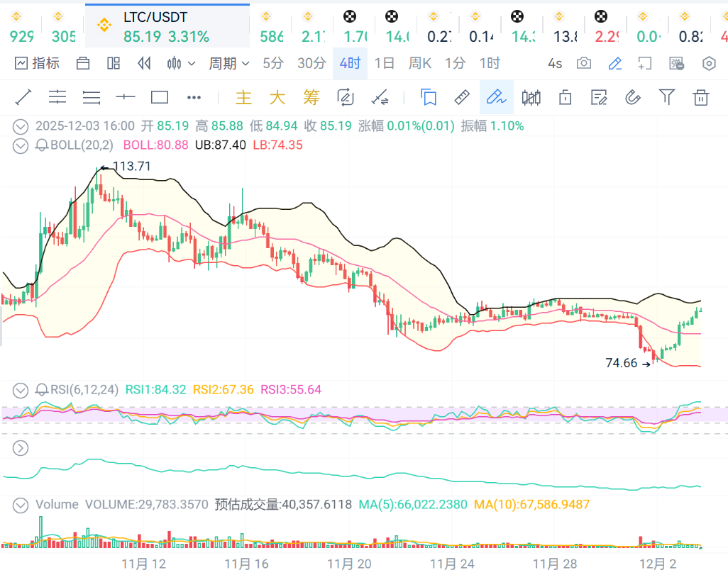This screenshot has height=575, width=728.
Task: Take a chart screenshot with camera icon
Action: 584,64
